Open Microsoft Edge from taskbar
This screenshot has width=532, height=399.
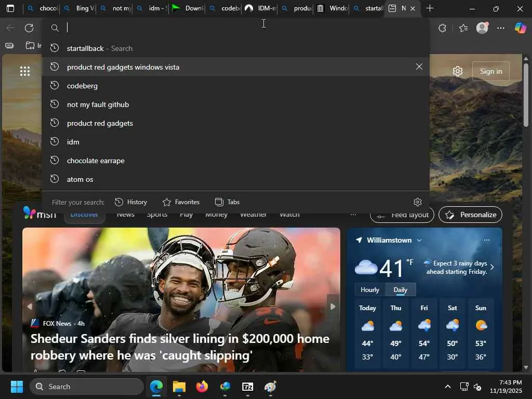coord(156,387)
